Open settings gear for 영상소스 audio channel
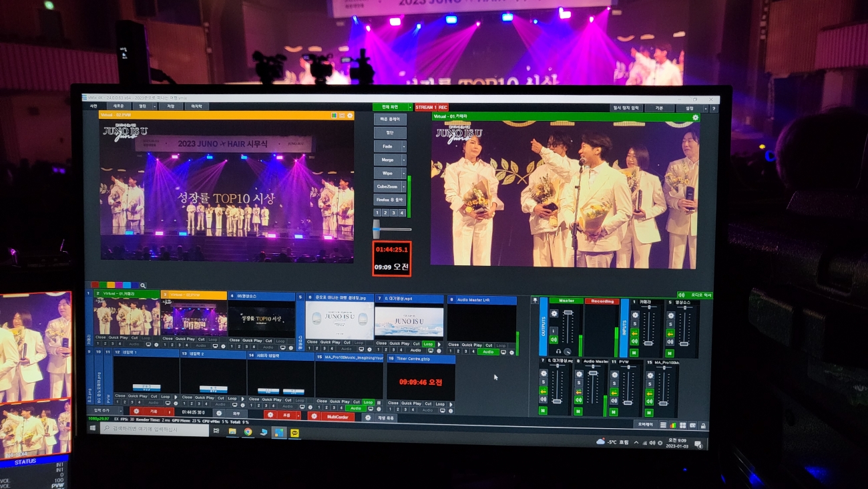The width and height of the screenshot is (868, 489). tap(671, 315)
